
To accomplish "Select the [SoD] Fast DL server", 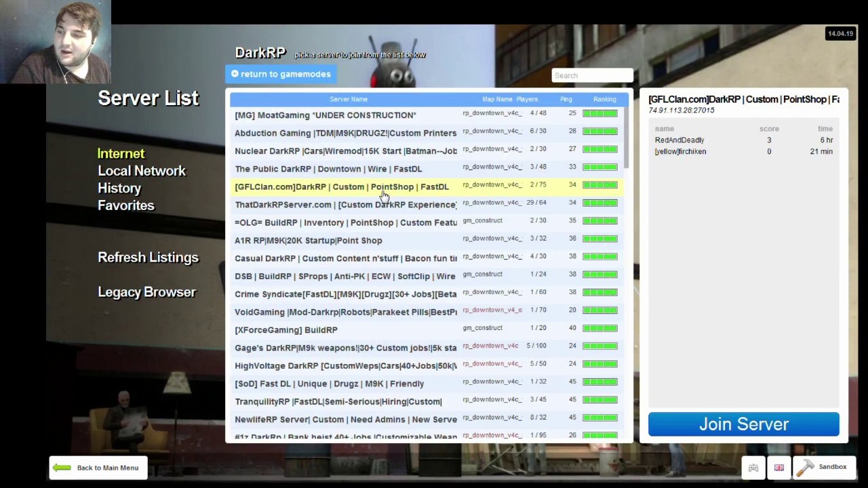I will click(x=426, y=384).
